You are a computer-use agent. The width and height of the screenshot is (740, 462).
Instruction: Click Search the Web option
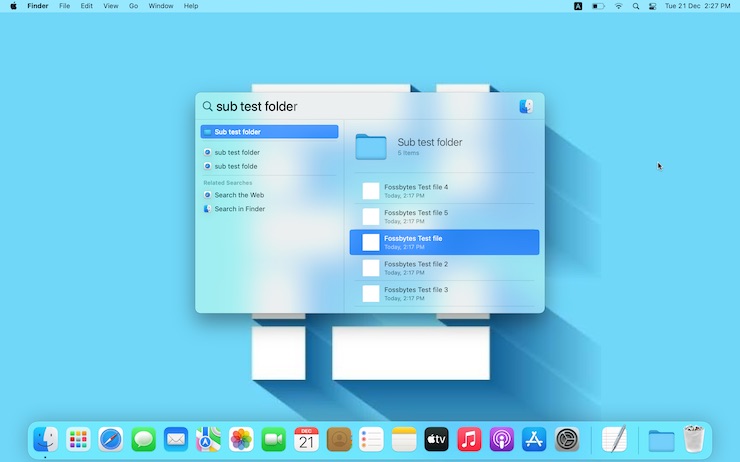point(238,195)
